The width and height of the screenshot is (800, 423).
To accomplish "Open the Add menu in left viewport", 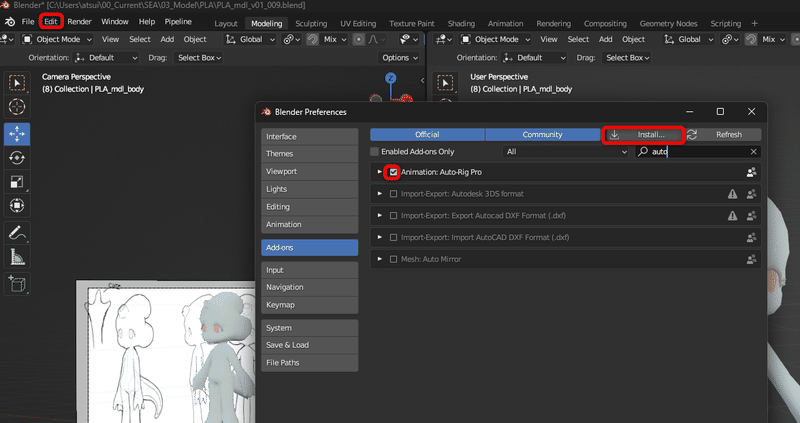I will click(167, 39).
